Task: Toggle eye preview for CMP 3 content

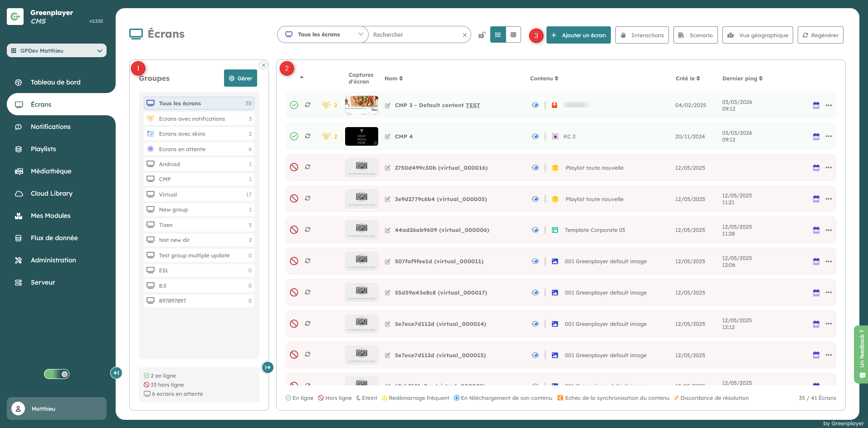Action: pyautogui.click(x=535, y=105)
